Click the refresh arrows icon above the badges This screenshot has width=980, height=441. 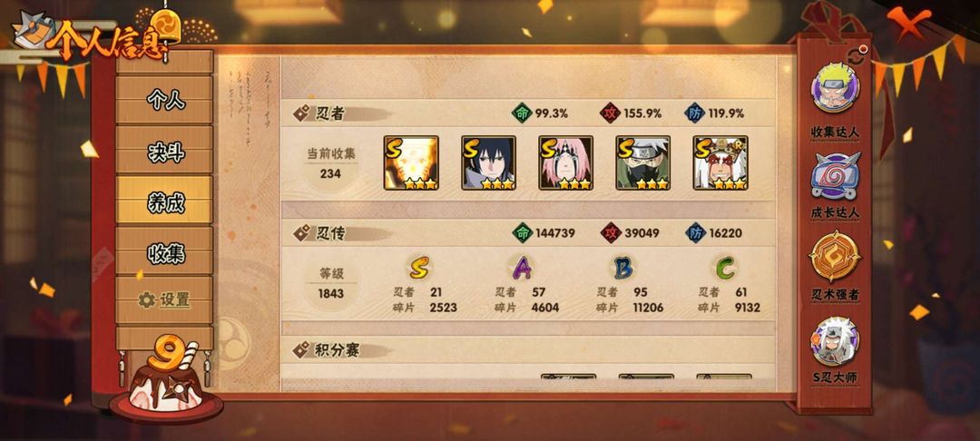point(857,54)
